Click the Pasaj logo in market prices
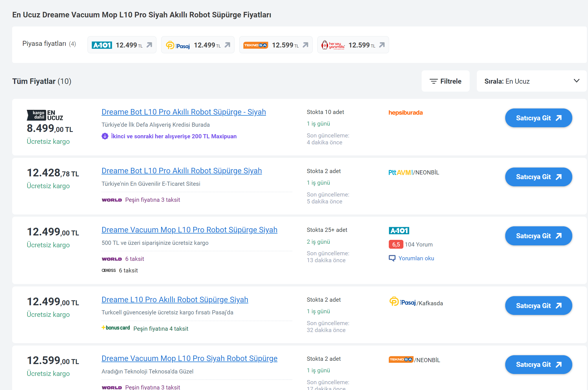This screenshot has width=588, height=390. pos(178,45)
